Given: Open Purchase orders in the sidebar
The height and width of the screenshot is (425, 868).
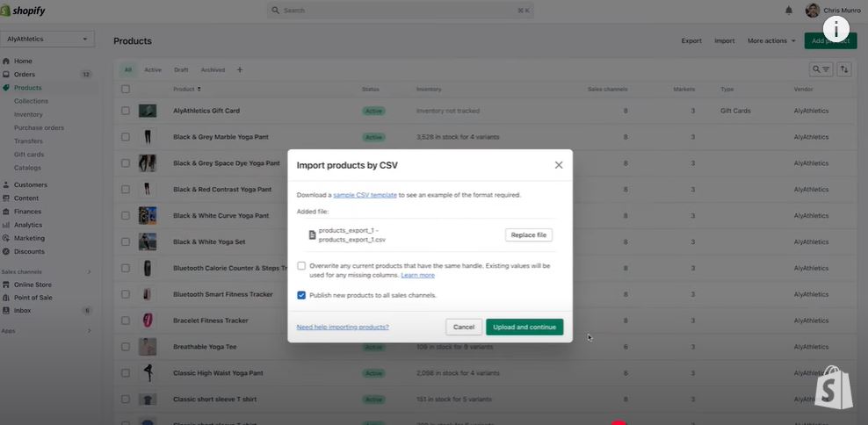Looking at the screenshot, I should pyautogui.click(x=39, y=128).
